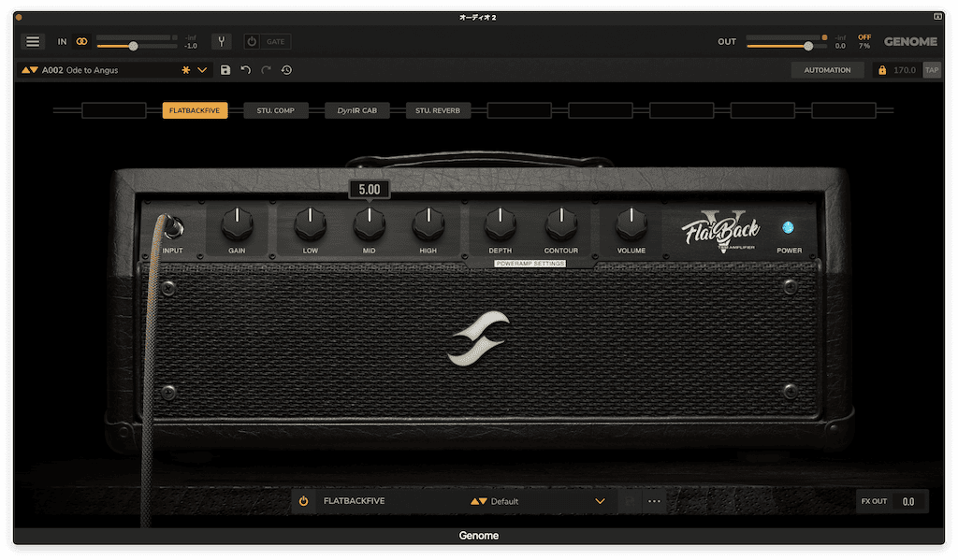Image resolution: width=958 pixels, height=560 pixels.
Task: Click the INPUT jack on the amp
Action: tap(173, 227)
